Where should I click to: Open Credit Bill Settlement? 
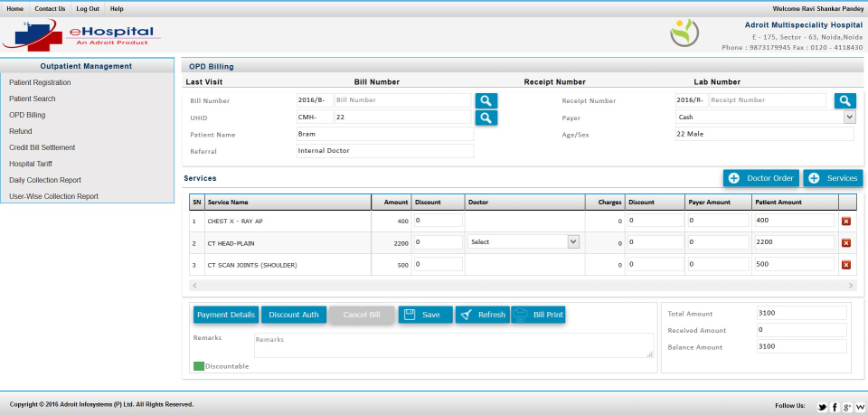click(42, 147)
